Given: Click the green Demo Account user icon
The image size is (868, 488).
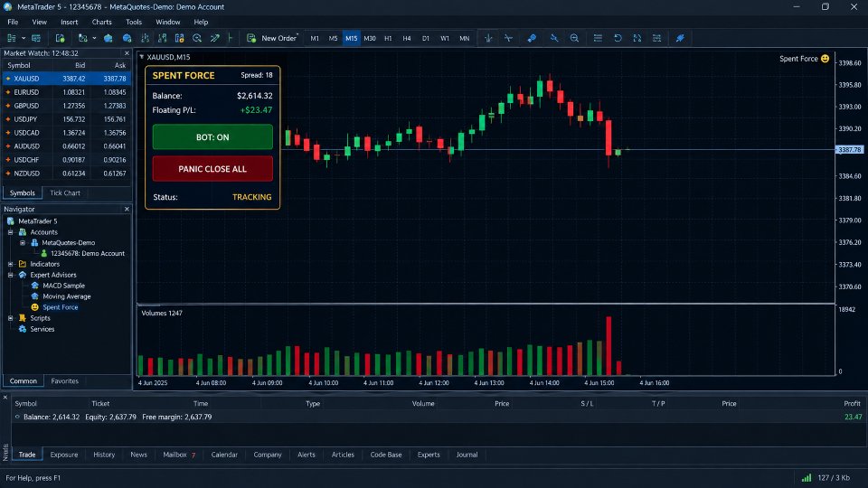Looking at the screenshot, I should pos(44,253).
